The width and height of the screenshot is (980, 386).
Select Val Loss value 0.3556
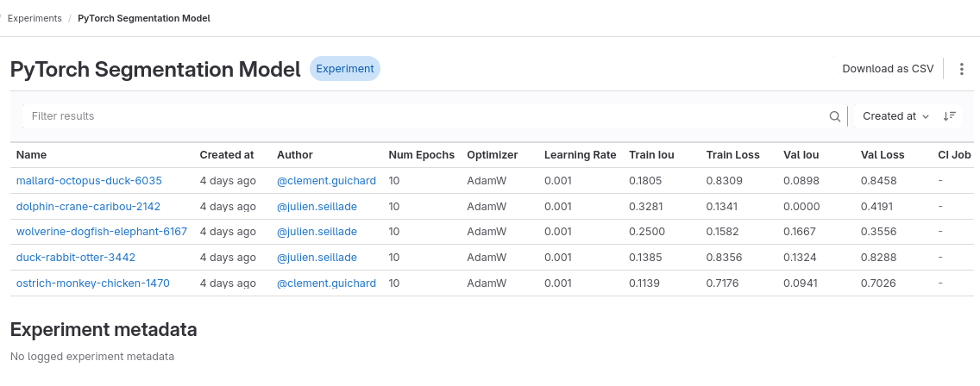tap(879, 232)
